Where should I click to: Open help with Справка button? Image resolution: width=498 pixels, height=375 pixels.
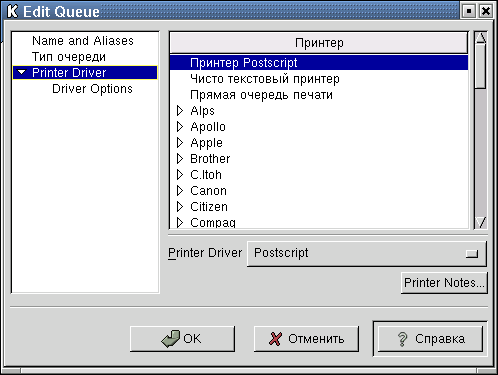[430, 339]
